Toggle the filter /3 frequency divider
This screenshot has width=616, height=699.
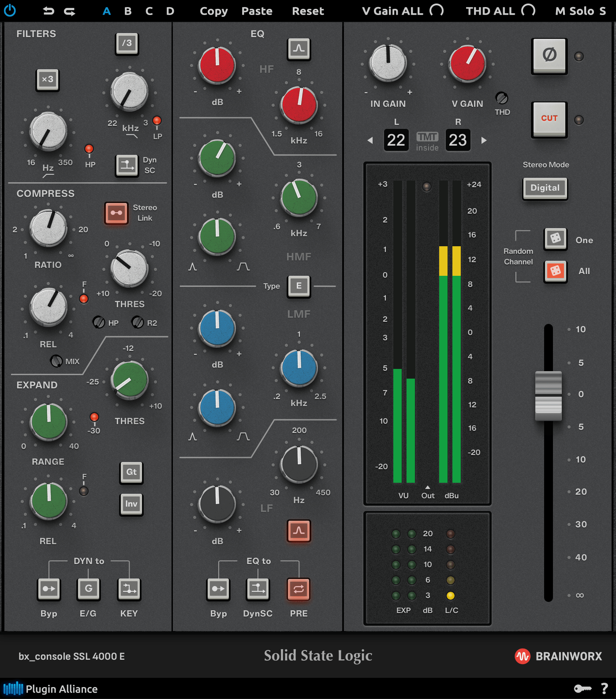pos(127,43)
